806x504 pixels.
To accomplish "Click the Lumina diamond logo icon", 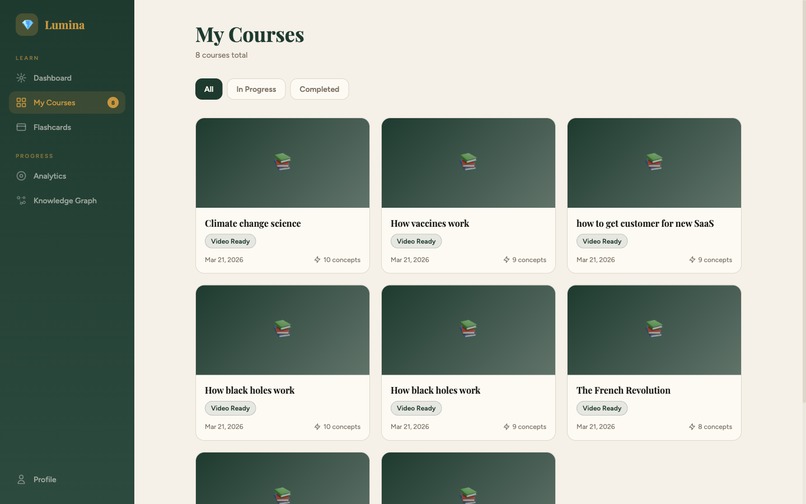I will click(x=27, y=25).
